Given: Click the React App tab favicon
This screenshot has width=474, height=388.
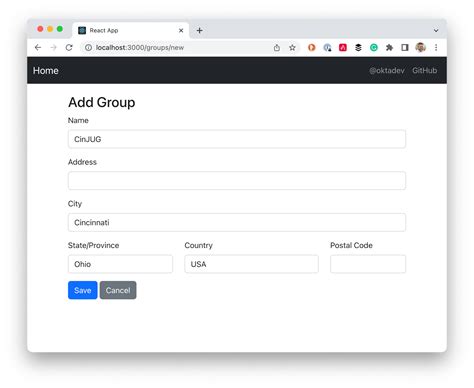Looking at the screenshot, I should [x=82, y=30].
